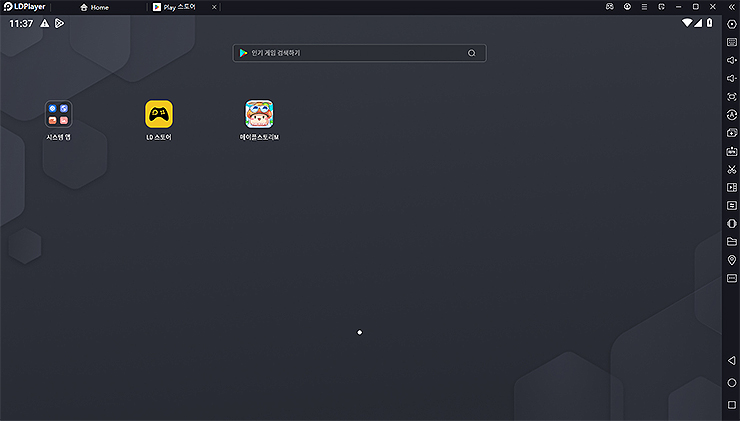Open the synchronizer sidebar icon
Screen dimensions: 740x421
pos(732,205)
